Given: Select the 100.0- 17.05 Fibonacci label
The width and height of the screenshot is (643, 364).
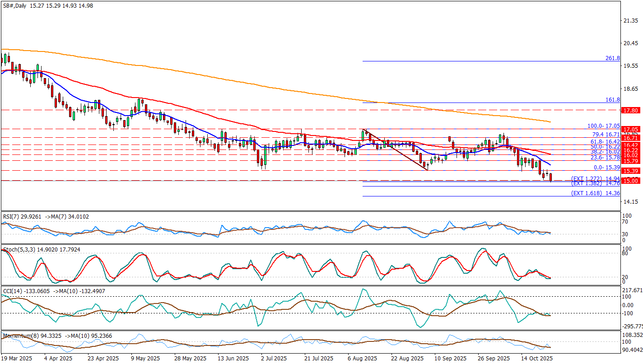Looking at the screenshot, I should click(x=603, y=126).
